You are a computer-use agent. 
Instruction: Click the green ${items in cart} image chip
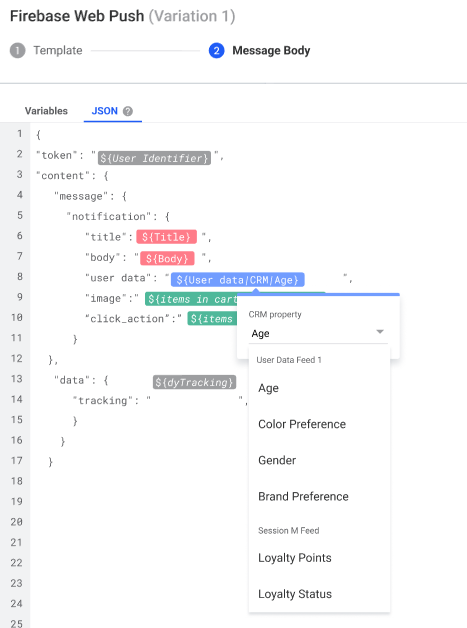(x=191, y=299)
